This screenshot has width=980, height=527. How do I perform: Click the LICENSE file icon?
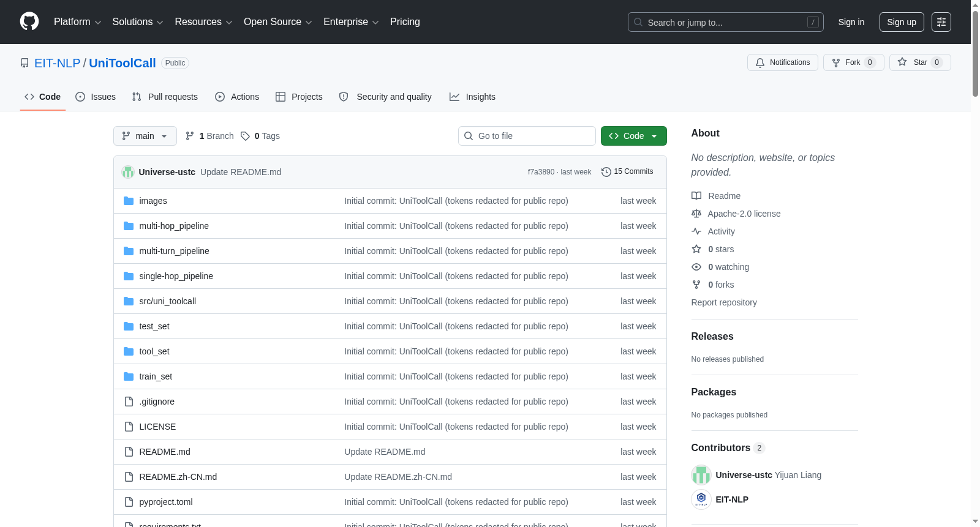click(129, 427)
